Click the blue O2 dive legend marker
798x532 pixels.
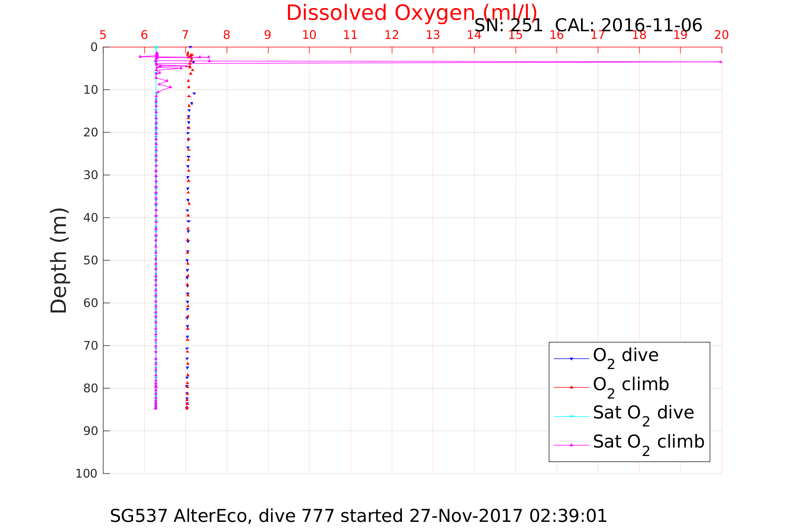[571, 359]
